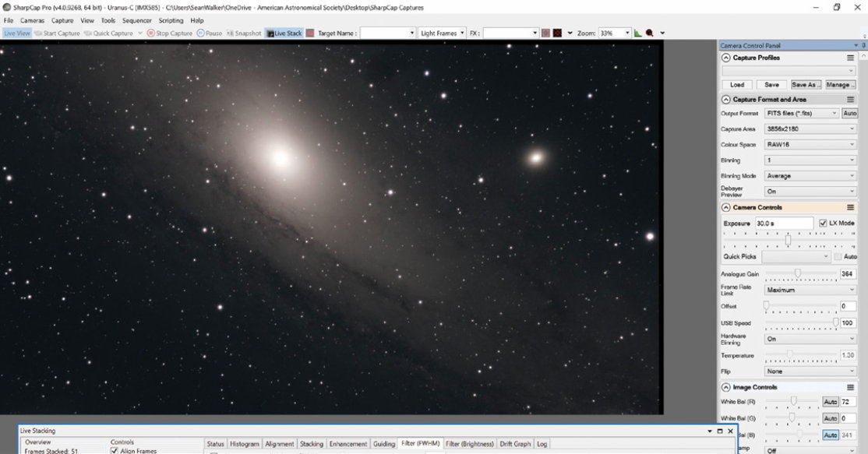Collapse the Image Controls section
868x454 pixels.
point(725,387)
